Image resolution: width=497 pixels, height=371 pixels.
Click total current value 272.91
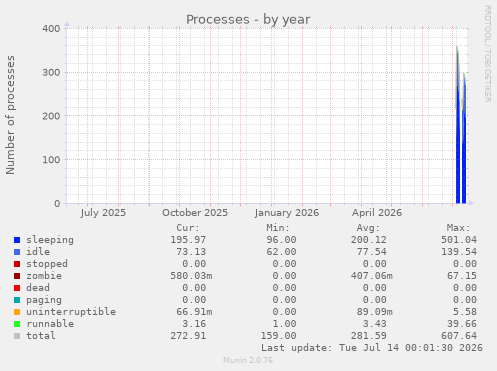tap(188, 336)
